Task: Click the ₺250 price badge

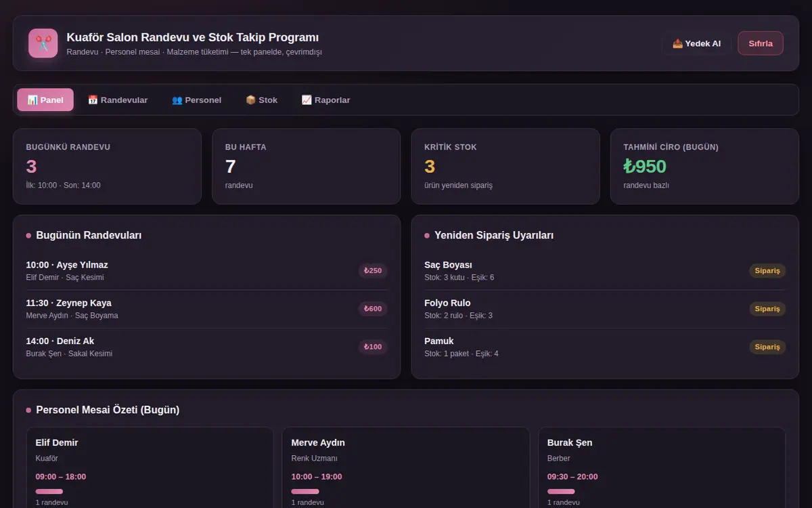Action: coord(373,271)
